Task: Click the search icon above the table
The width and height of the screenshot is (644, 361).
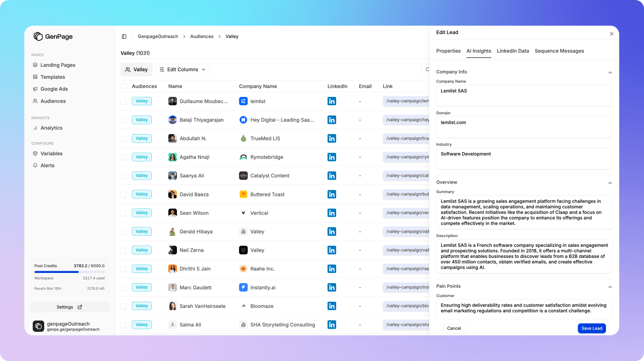Action: (x=427, y=69)
